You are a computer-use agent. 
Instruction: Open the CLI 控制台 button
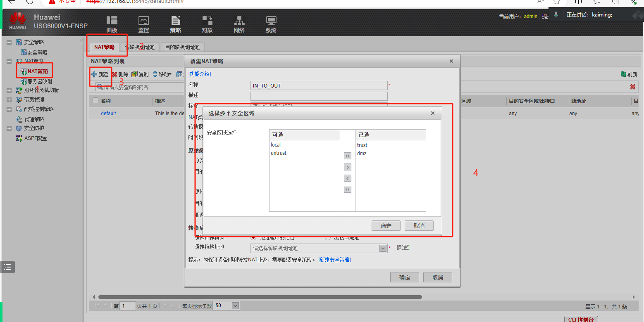tap(581, 319)
